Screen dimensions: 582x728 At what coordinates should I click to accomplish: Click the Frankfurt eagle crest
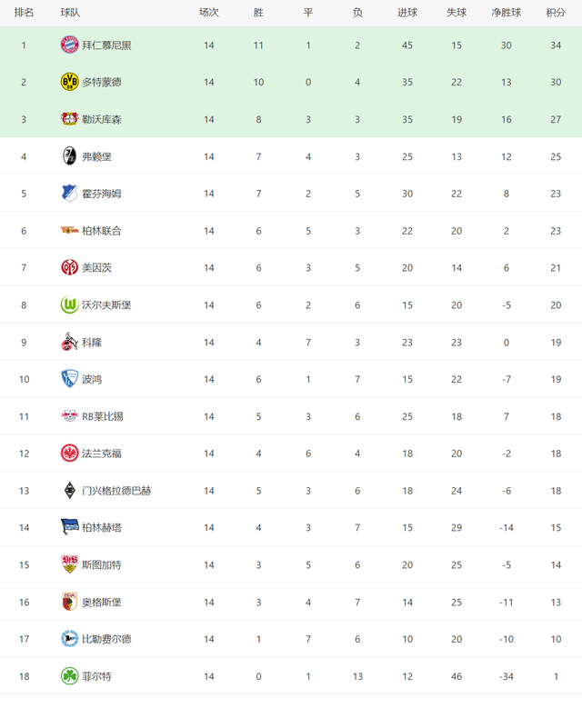(x=70, y=454)
